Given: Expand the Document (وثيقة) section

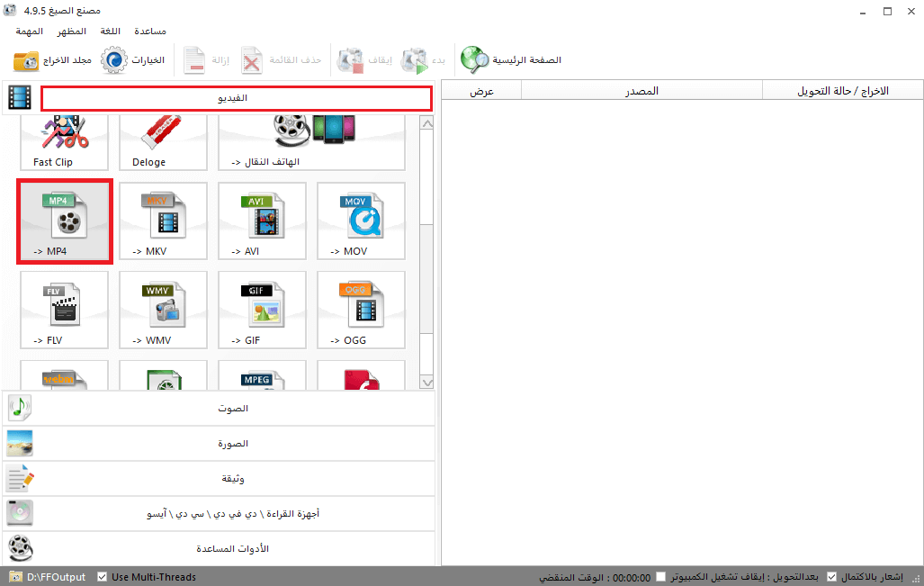Looking at the screenshot, I should [x=219, y=478].
